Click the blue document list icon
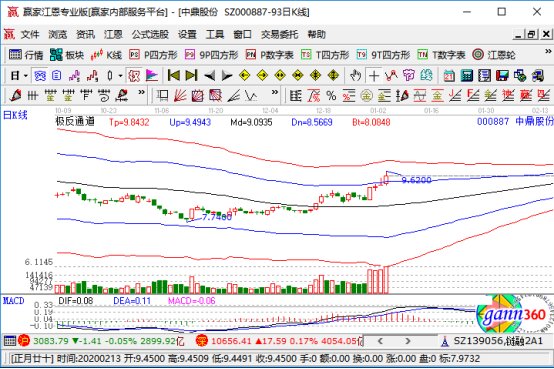This screenshot has width=554, height=369. pos(57,76)
